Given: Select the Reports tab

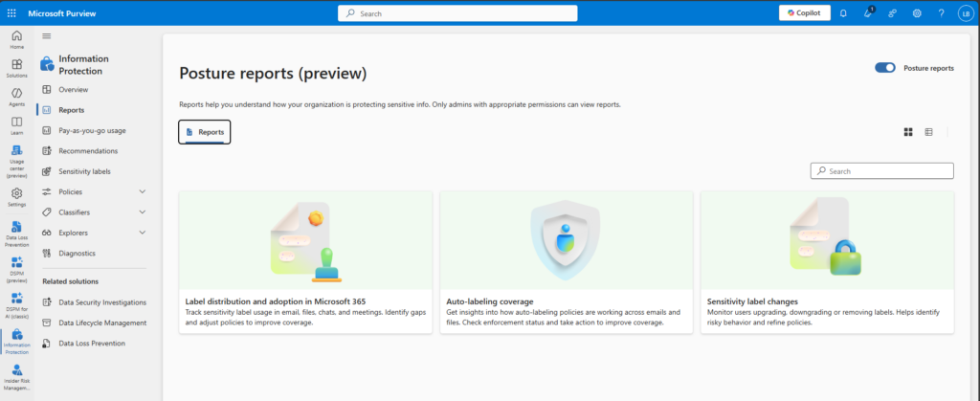Looking at the screenshot, I should (x=205, y=132).
